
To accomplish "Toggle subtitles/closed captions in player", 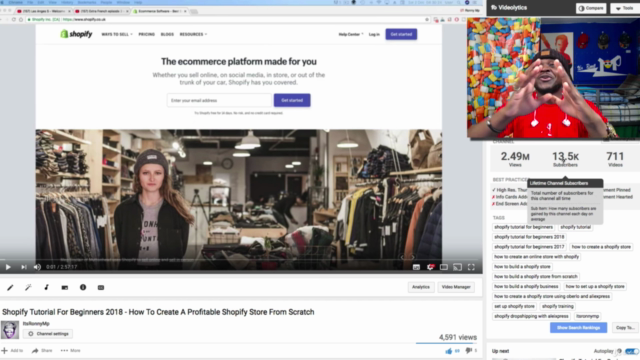I will 416,267.
